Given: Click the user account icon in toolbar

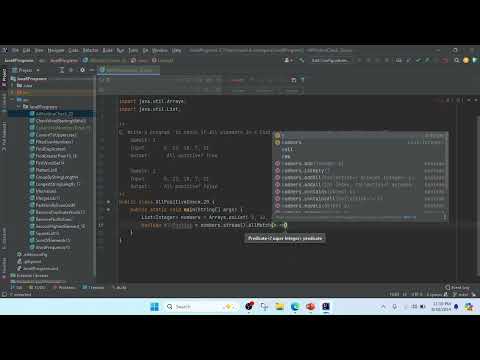Looking at the screenshot, I should pos(288,60).
